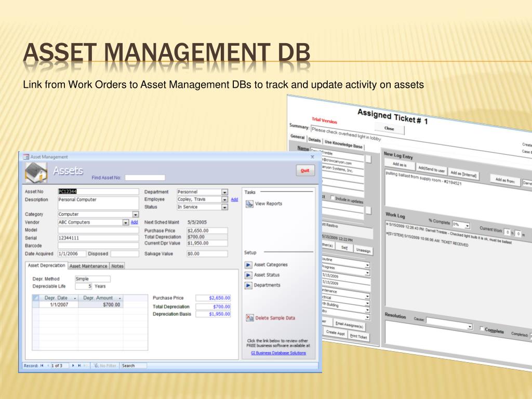Screen dimensions: 532x399
Task: Click the Asset Management title bar form icon
Action: point(26,157)
